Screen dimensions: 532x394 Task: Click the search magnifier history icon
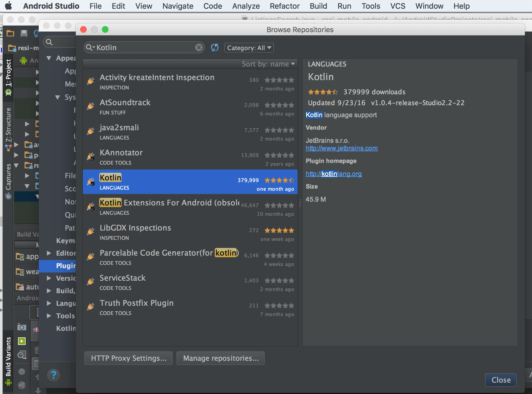(x=90, y=48)
